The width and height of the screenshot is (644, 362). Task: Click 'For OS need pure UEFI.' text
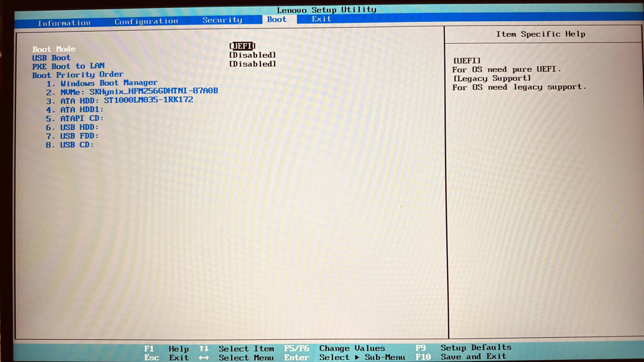point(506,69)
